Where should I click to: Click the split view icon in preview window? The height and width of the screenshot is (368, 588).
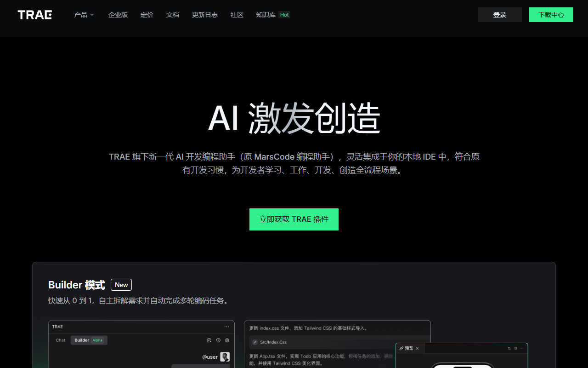pyautogui.click(x=515, y=348)
